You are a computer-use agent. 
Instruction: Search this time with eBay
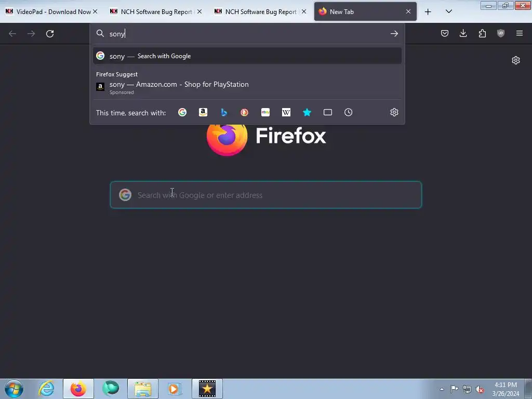[x=265, y=112]
